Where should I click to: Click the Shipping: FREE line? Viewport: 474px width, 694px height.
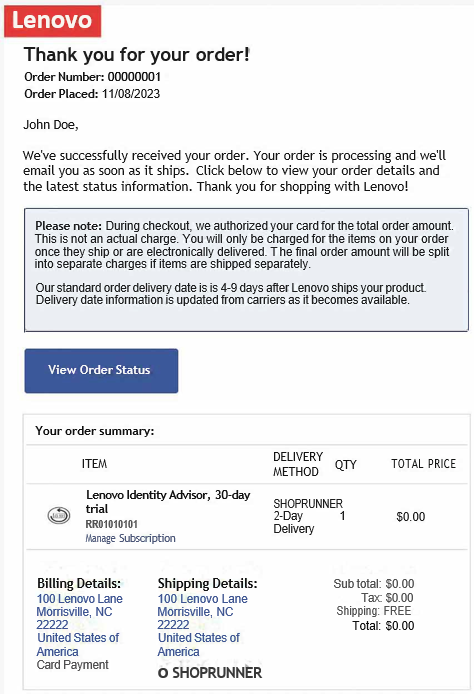[x=374, y=611]
